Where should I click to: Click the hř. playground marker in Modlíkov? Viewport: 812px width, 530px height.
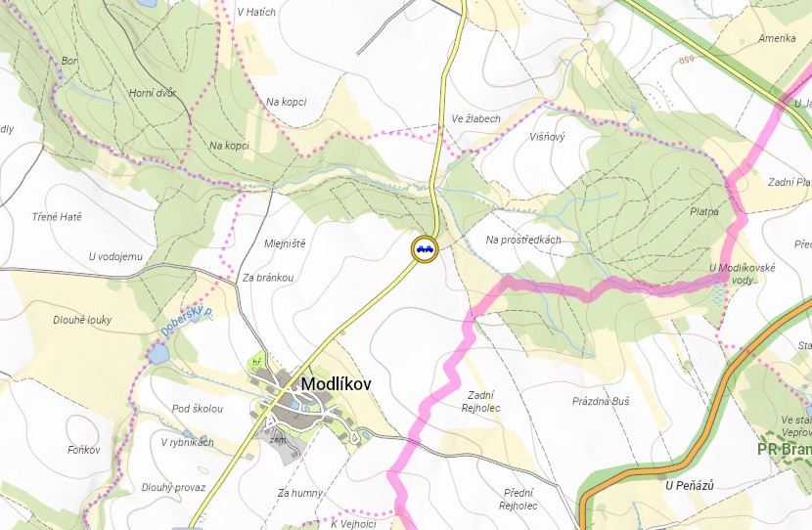click(x=256, y=363)
